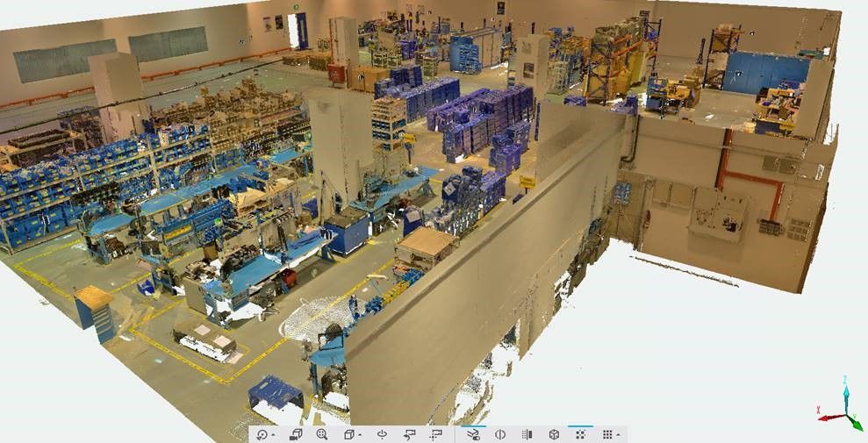
Task: Click the wireframe cube icon
Action: 554,434
